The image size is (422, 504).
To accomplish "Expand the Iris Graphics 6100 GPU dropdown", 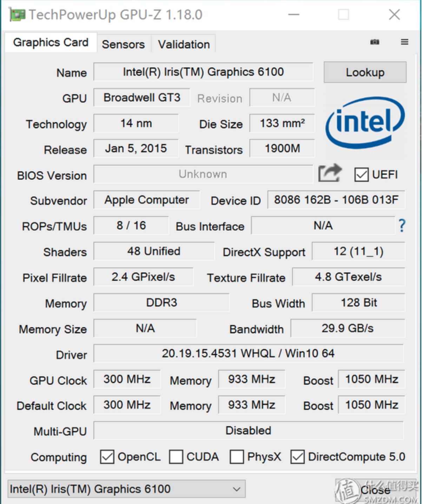I will tap(126, 489).
